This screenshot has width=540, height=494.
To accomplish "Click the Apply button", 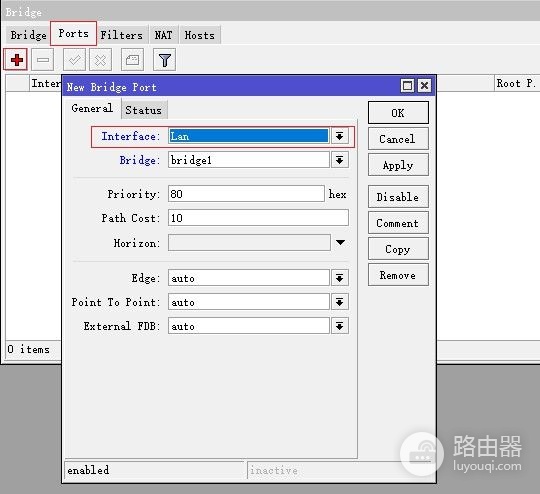I will (x=398, y=165).
